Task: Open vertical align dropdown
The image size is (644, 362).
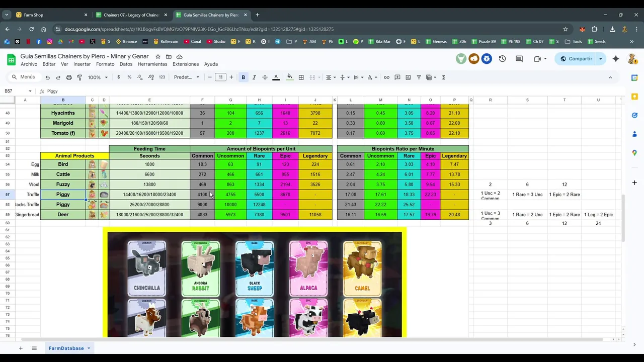Action: click(344, 77)
